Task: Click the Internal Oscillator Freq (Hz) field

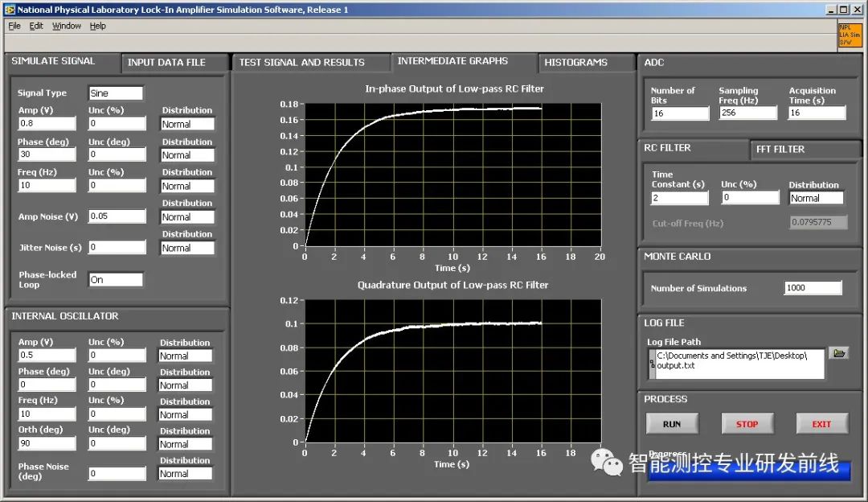Action: coord(47,414)
